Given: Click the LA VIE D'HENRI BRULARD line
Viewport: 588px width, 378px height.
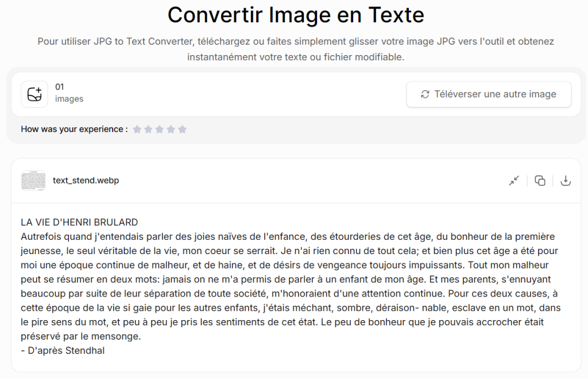Looking at the screenshot, I should [x=79, y=222].
